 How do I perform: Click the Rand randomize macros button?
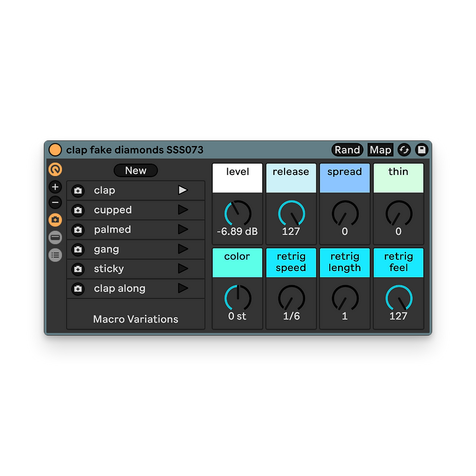[x=347, y=150]
